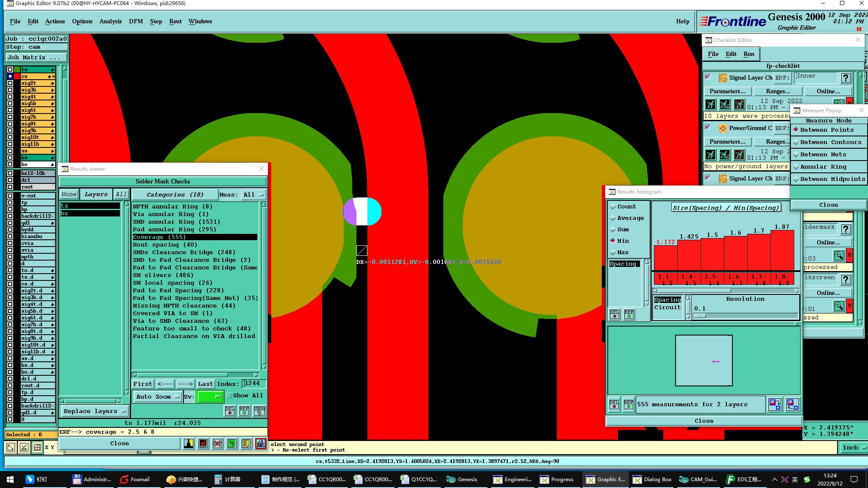Click the crossed-out REF icon

tap(217, 444)
